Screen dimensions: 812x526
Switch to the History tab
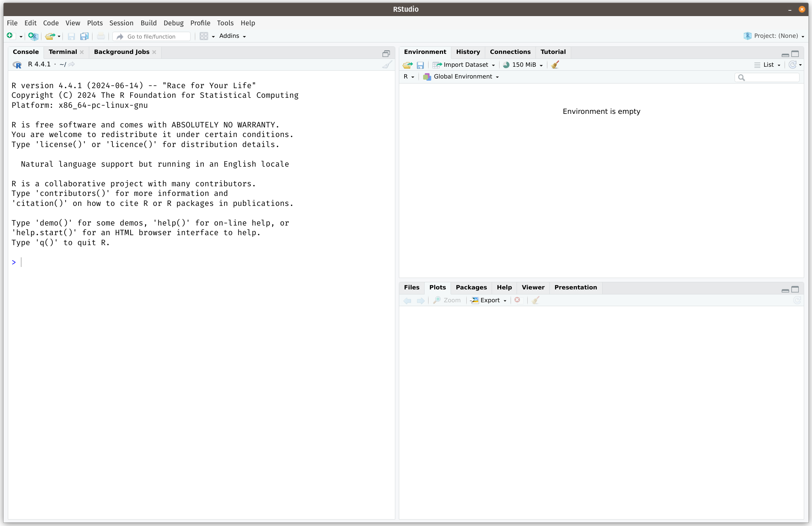pos(468,52)
